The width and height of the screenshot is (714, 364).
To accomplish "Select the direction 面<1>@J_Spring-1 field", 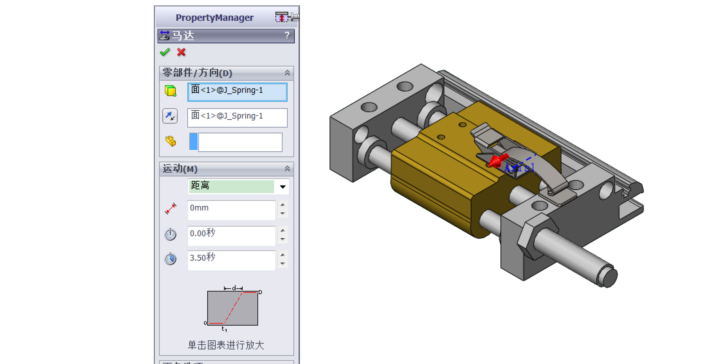I will 237,118.
